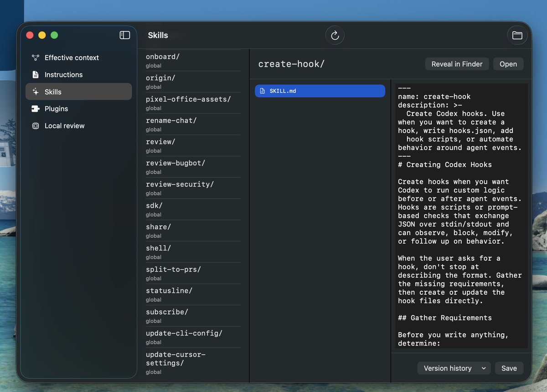Open the Effective context section
This screenshot has height=392, width=547.
(x=79, y=57)
